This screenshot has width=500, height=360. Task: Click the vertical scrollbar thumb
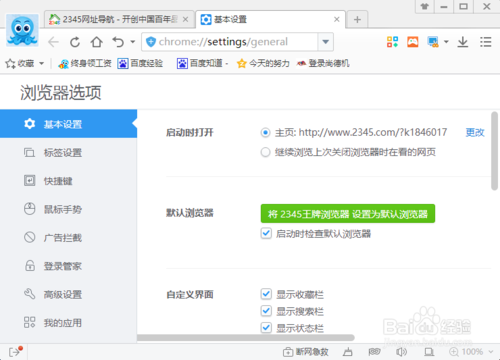495,151
